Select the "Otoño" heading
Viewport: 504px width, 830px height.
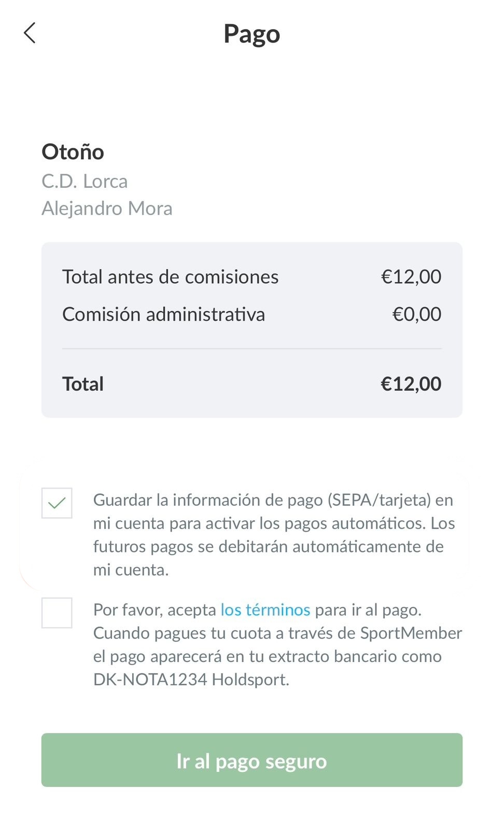73,152
